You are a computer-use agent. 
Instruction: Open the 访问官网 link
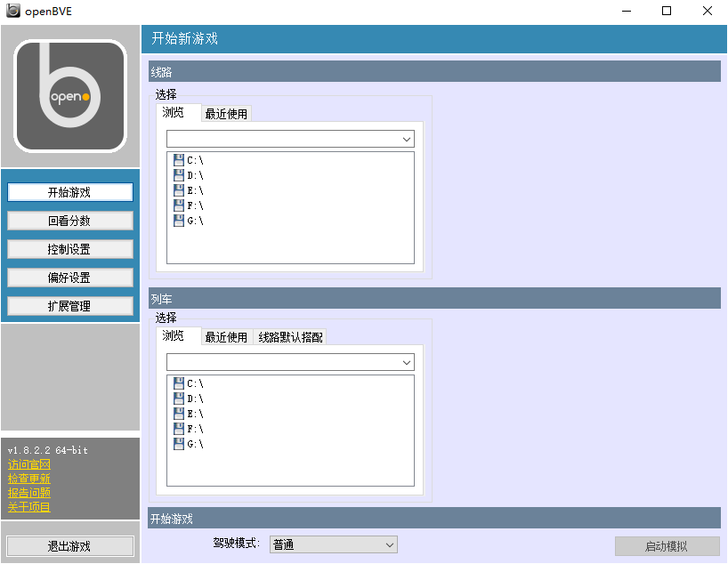(x=29, y=464)
